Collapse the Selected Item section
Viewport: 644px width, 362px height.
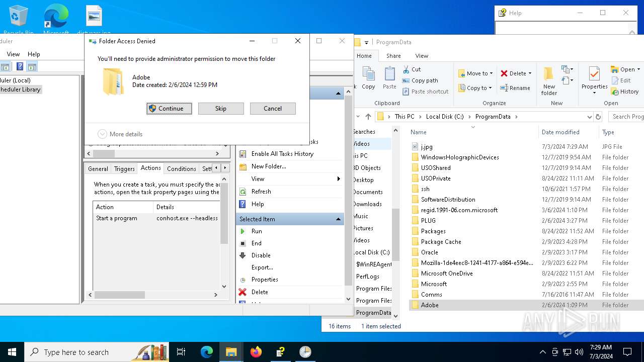coord(338,219)
